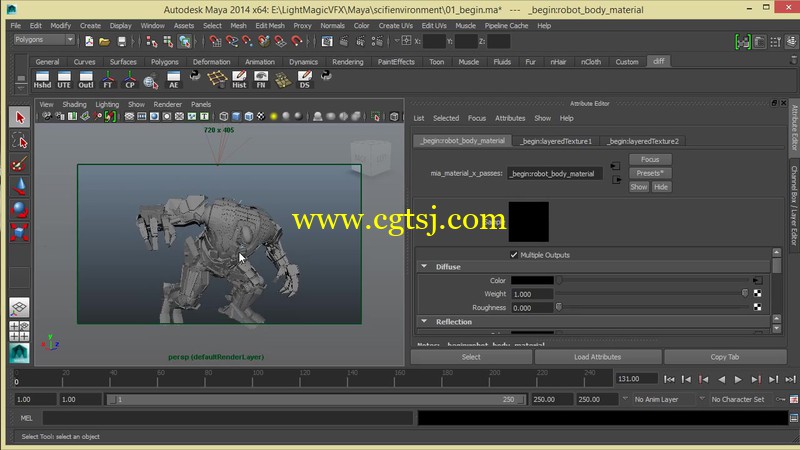Activate the Paint Selection tool
Screen dimensions: 800x450
tap(19, 164)
